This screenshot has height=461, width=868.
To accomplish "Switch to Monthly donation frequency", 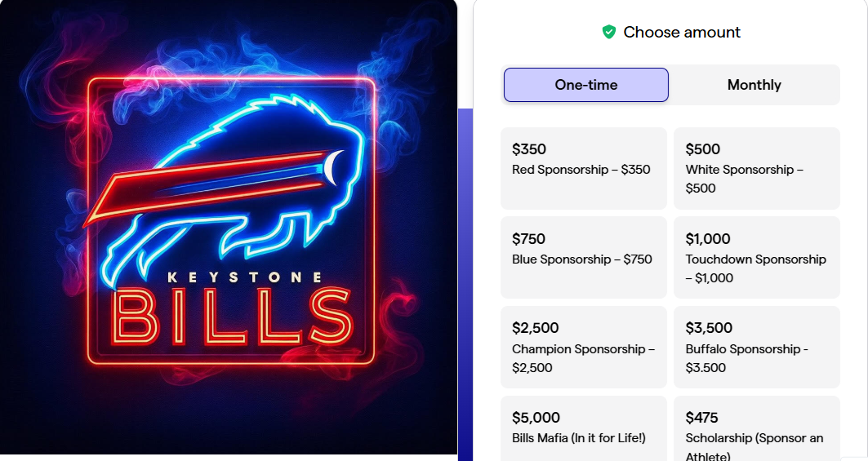I will pos(754,85).
